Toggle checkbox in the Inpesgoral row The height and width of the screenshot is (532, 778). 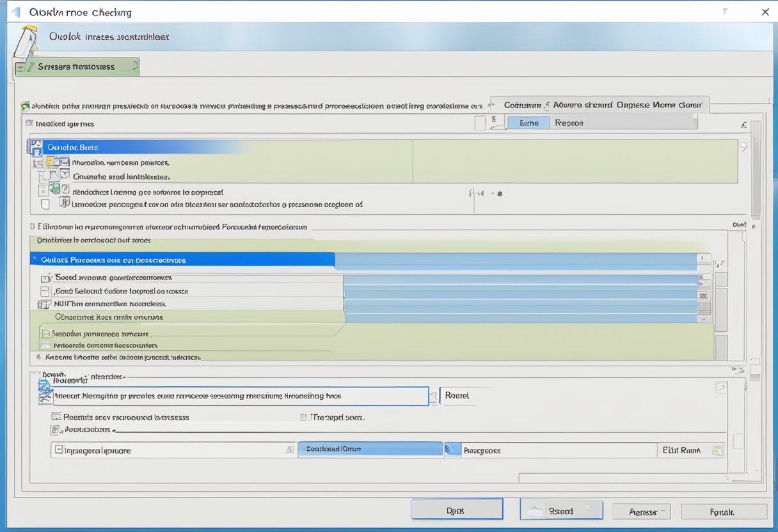(58, 450)
